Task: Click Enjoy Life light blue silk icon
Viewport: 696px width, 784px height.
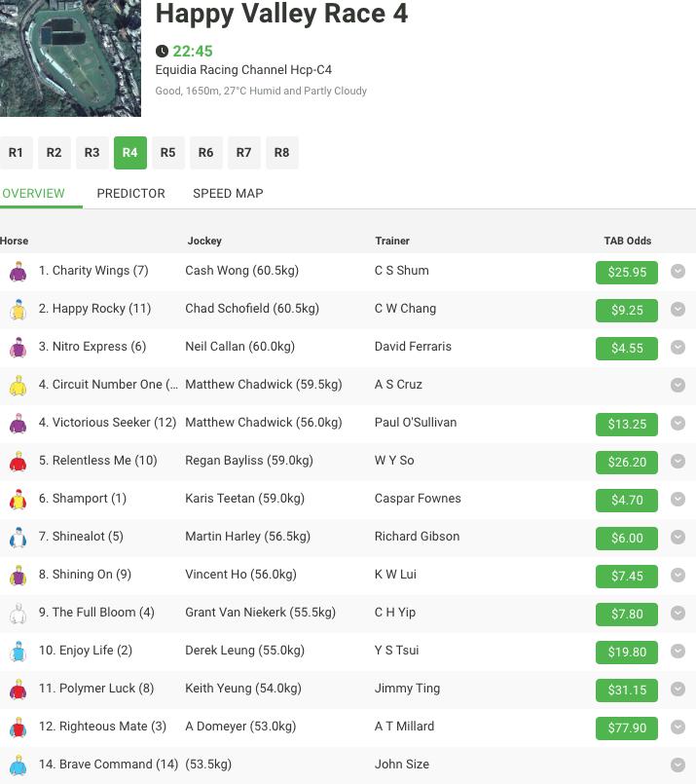Action: [x=18, y=653]
